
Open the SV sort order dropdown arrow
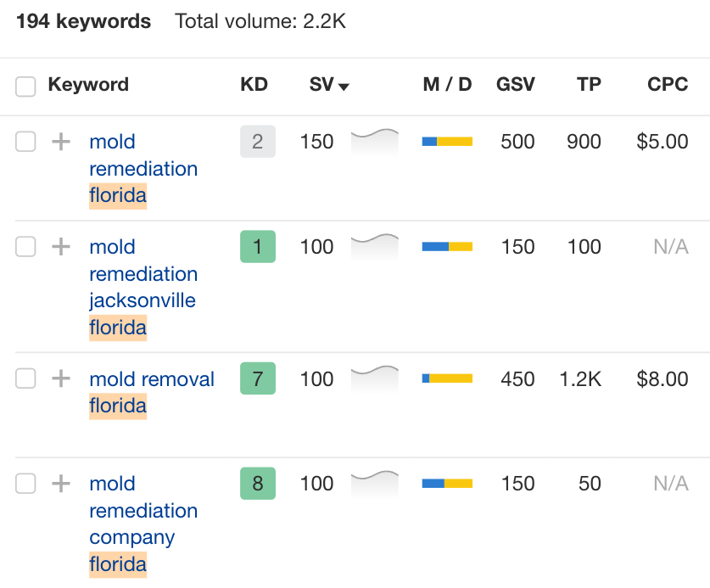pyautogui.click(x=343, y=86)
